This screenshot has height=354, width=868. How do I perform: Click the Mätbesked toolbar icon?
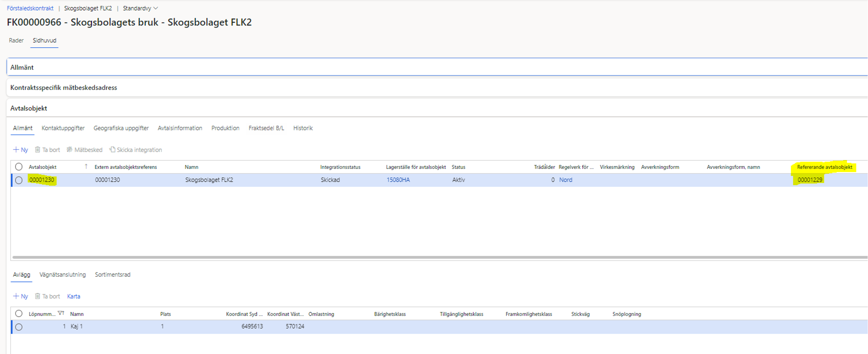point(70,150)
